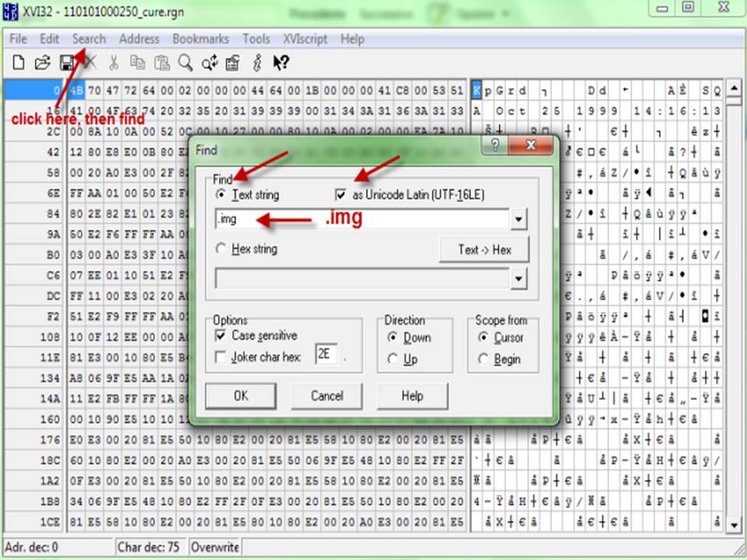Choose Begin scope radio button
This screenshot has height=560, width=747.
pyautogui.click(x=483, y=359)
